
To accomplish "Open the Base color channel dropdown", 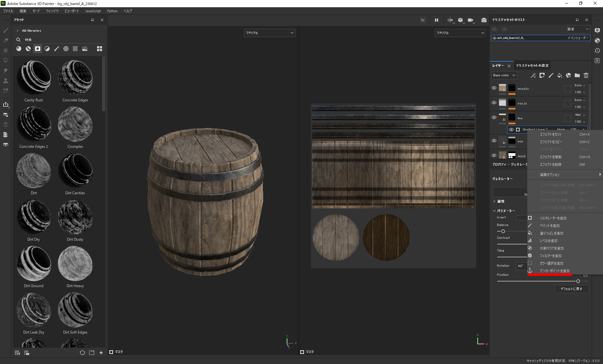I will tap(504, 75).
